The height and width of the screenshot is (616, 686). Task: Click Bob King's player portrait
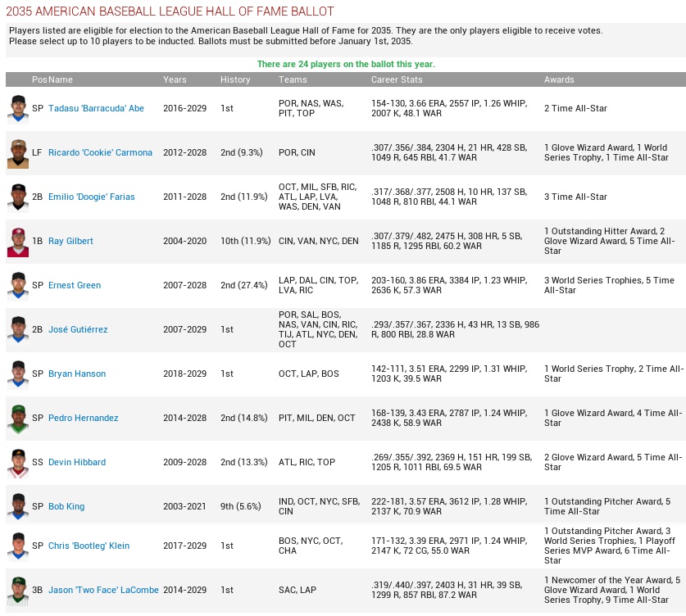click(18, 507)
